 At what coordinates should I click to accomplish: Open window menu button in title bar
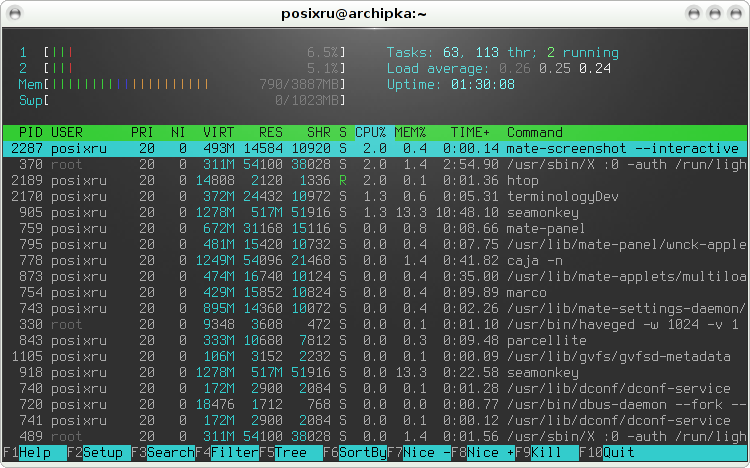point(15,13)
